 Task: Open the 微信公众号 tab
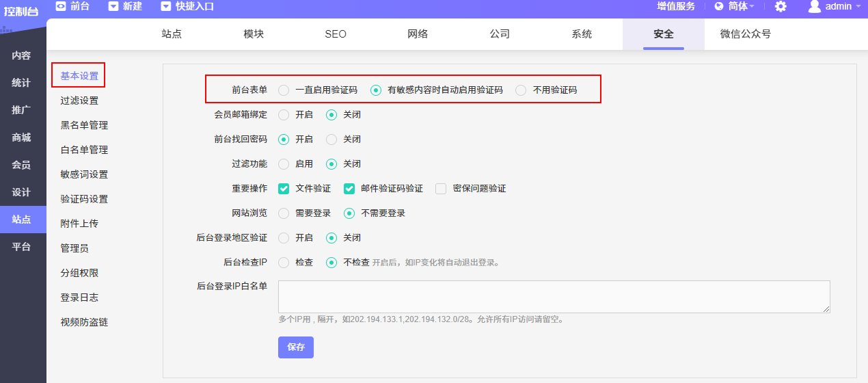pos(745,34)
